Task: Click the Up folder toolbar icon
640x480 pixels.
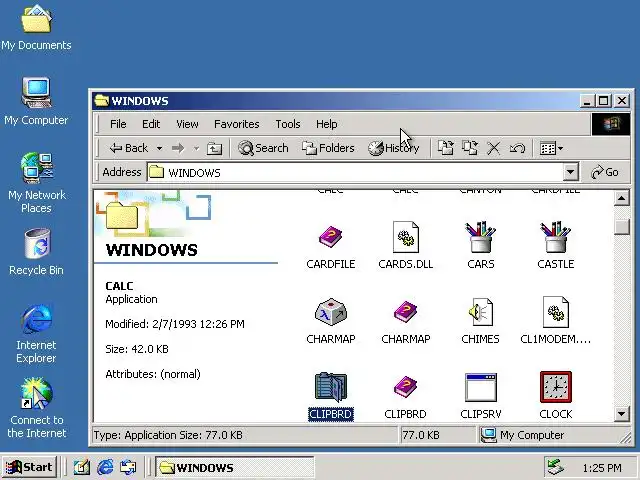Action: pyautogui.click(x=214, y=148)
